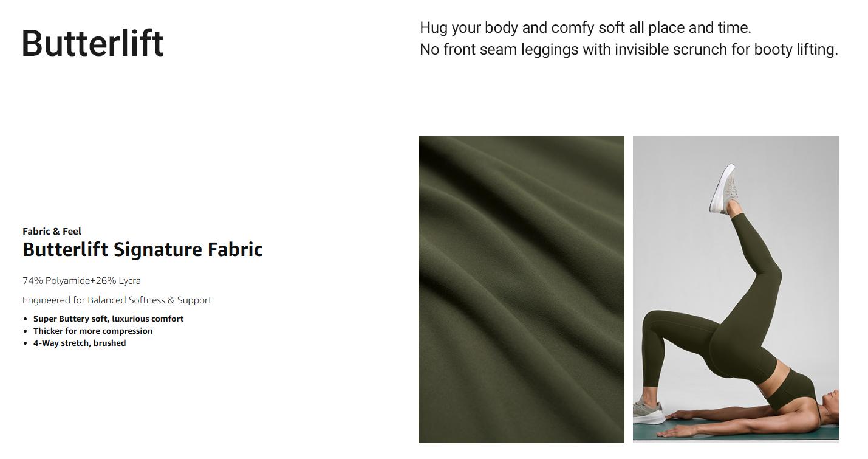
Task: Click the Butterlift brand heading
Action: click(x=93, y=43)
